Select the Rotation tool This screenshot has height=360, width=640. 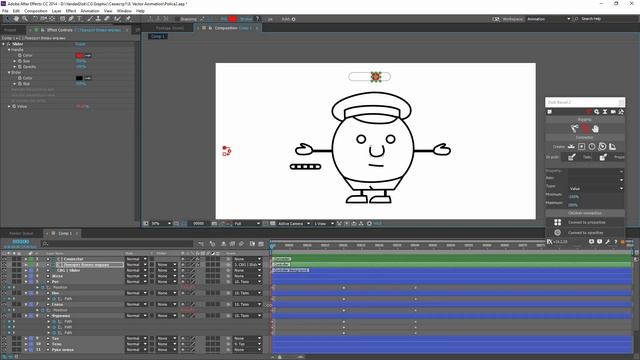point(35,19)
